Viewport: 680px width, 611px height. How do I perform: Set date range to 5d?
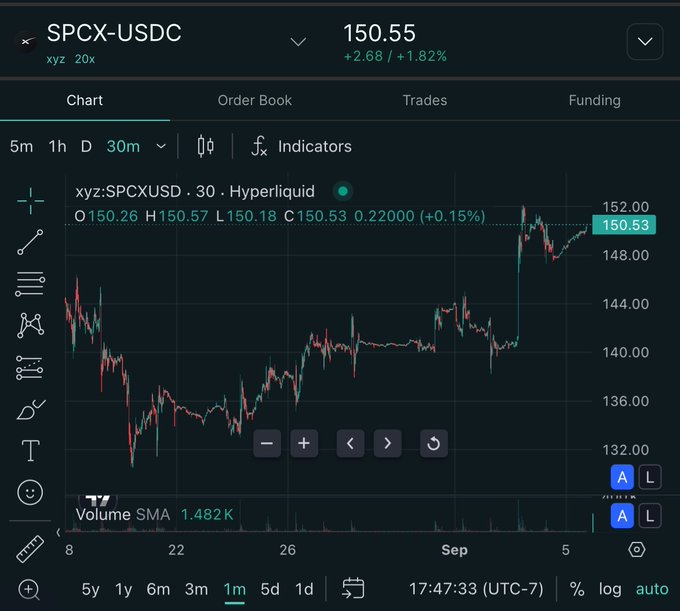270,589
